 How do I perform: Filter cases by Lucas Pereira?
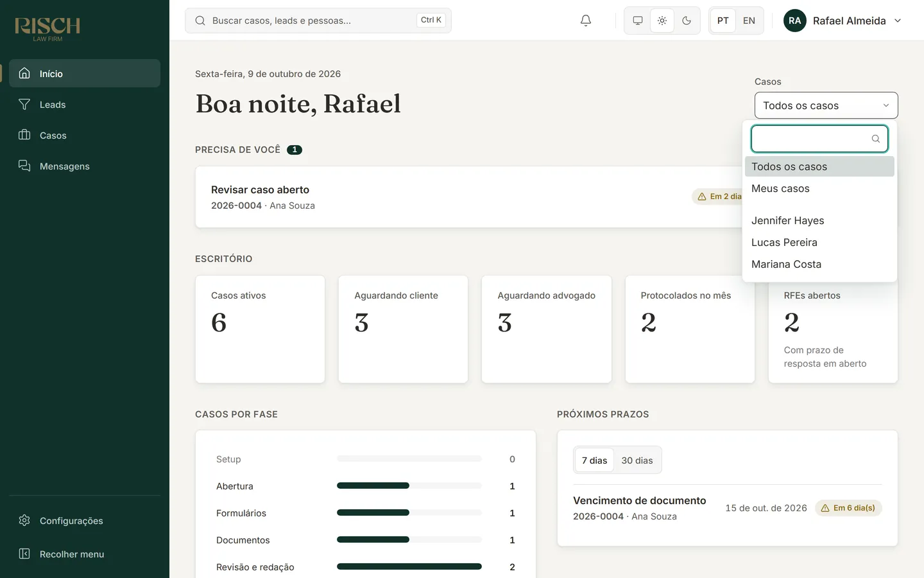click(x=819, y=242)
